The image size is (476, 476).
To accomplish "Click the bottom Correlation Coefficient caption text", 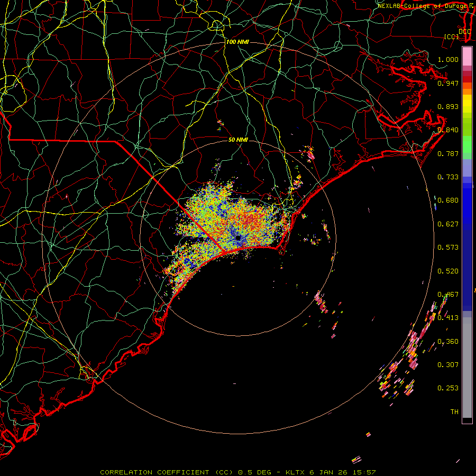I will pyautogui.click(x=237, y=472).
